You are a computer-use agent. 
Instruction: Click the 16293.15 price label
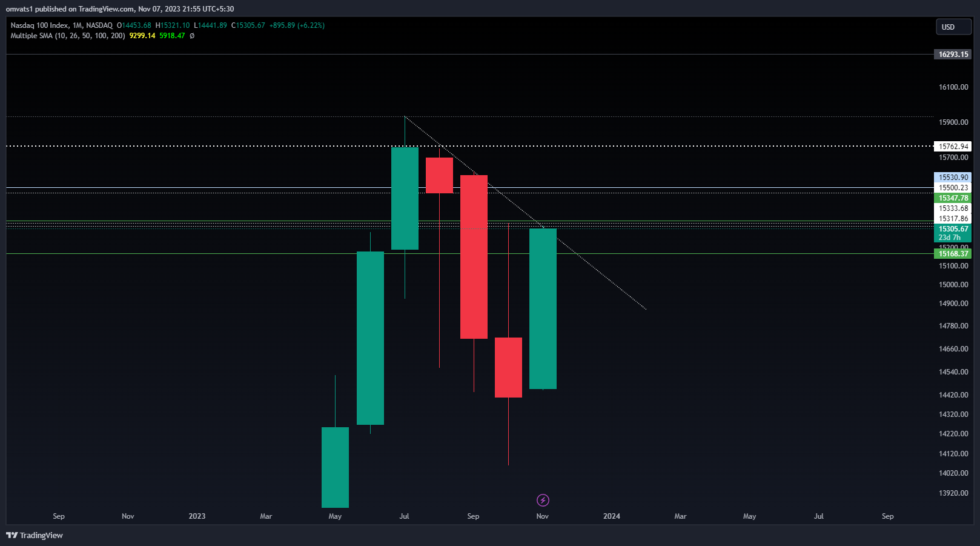point(953,55)
